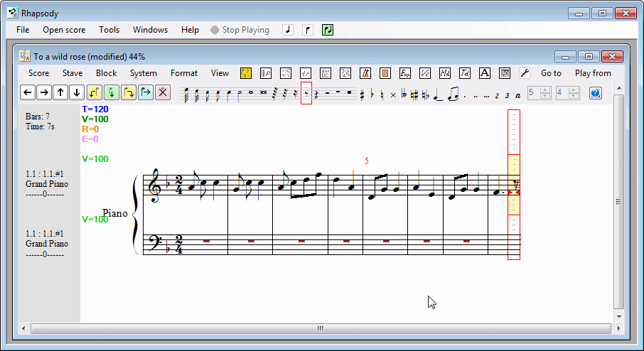Click the Go to button
Screen dimensions: 644x351
(551, 73)
